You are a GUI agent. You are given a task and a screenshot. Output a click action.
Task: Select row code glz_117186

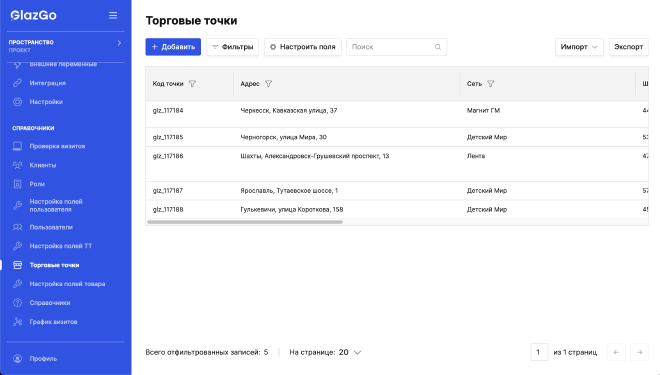coord(168,156)
